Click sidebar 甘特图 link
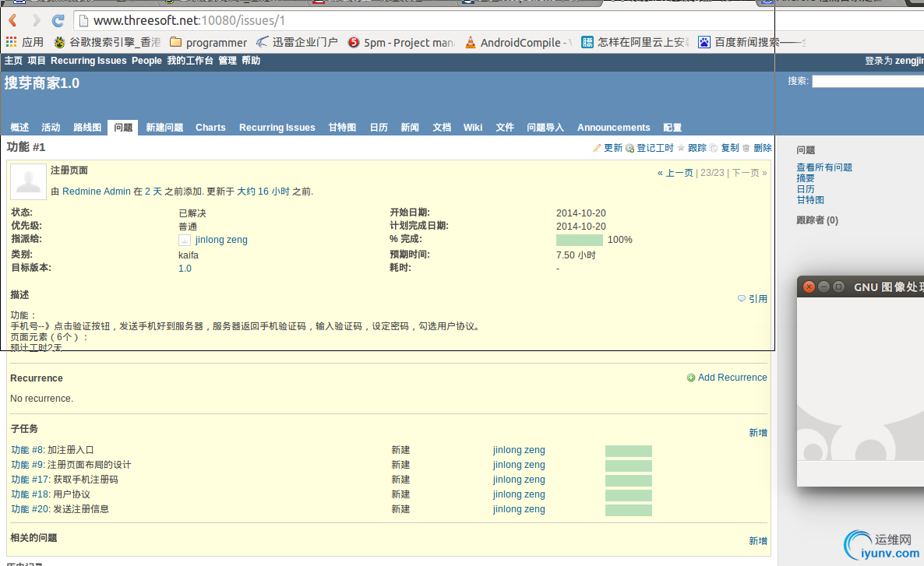The image size is (924, 566). coord(810,200)
